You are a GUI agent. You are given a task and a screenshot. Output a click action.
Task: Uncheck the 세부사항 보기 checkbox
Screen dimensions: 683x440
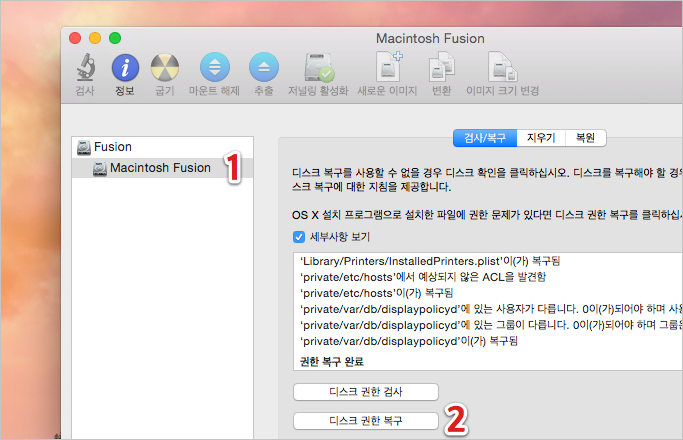click(299, 237)
